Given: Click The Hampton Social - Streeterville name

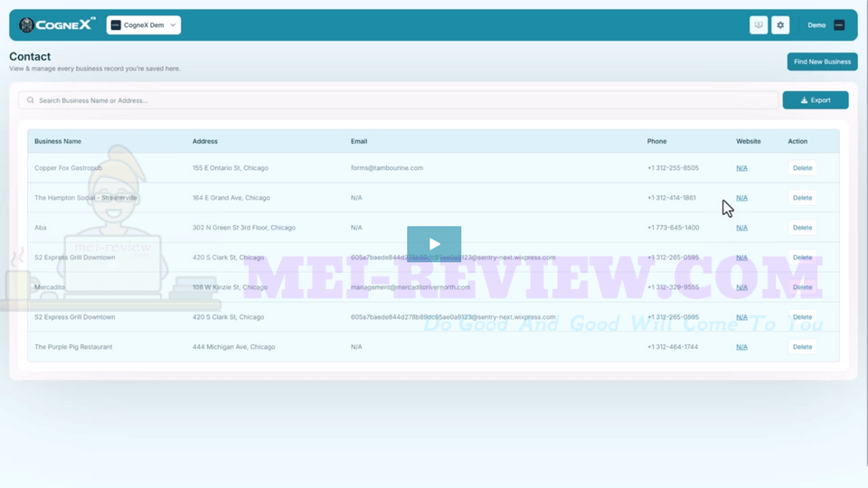Looking at the screenshot, I should (x=85, y=198).
